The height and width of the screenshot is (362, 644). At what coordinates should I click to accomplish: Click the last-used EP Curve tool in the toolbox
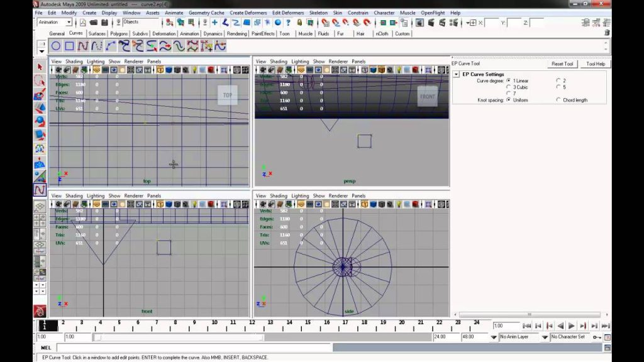tap(40, 190)
